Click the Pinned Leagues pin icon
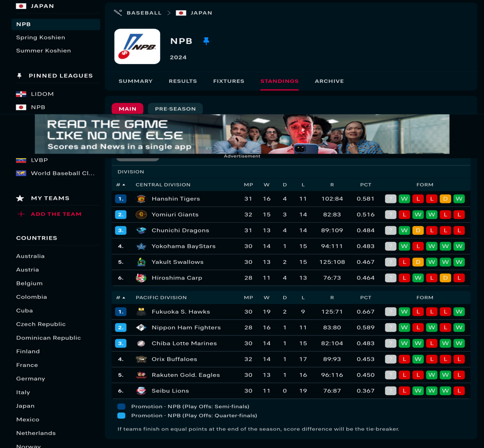The image size is (484, 448). click(x=19, y=76)
